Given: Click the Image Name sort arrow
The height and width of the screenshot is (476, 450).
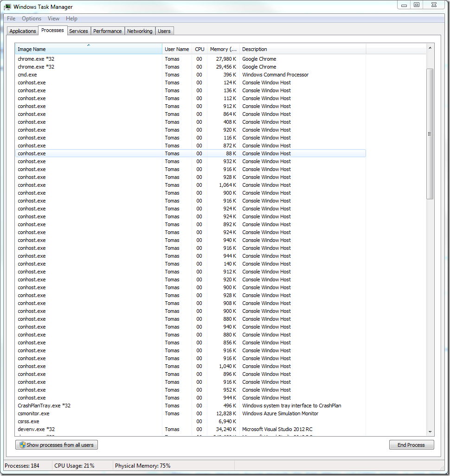Looking at the screenshot, I should [x=88, y=45].
